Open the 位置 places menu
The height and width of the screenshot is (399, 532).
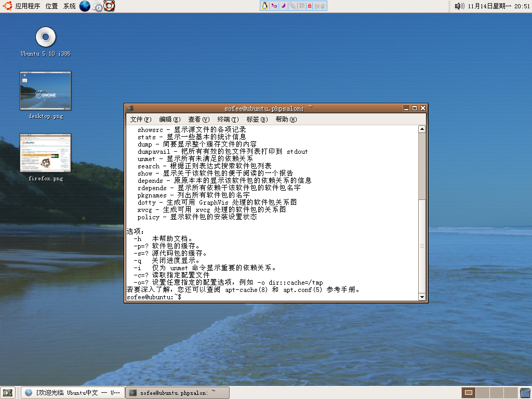[51, 6]
